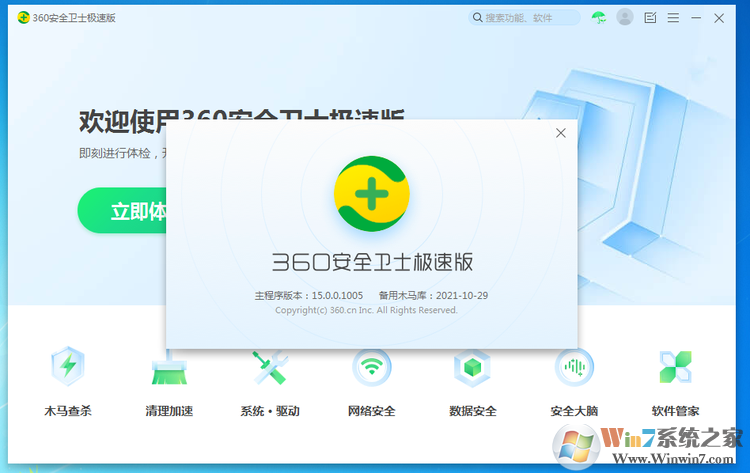This screenshot has height=473, width=750.
Task: Click the 立即体检 green button
Action: 123,210
